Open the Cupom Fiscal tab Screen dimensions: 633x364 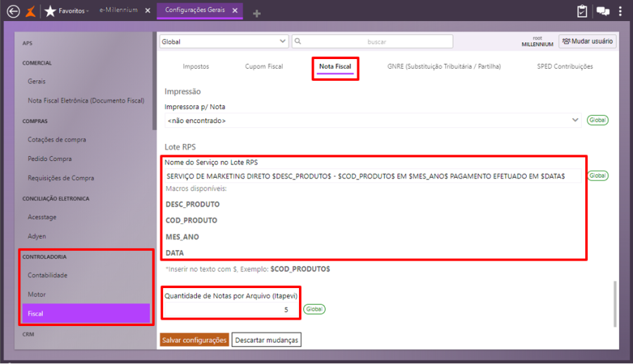(x=264, y=67)
